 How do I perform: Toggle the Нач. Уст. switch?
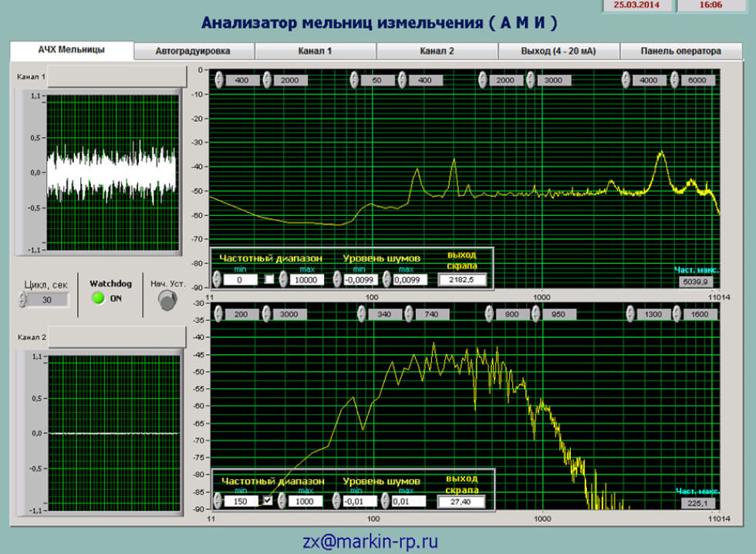pos(165,301)
